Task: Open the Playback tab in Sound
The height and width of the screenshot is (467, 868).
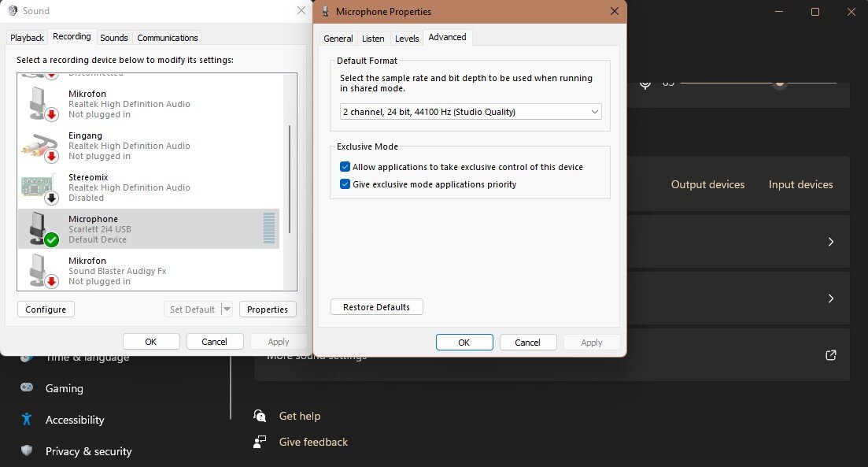Action: coord(28,38)
